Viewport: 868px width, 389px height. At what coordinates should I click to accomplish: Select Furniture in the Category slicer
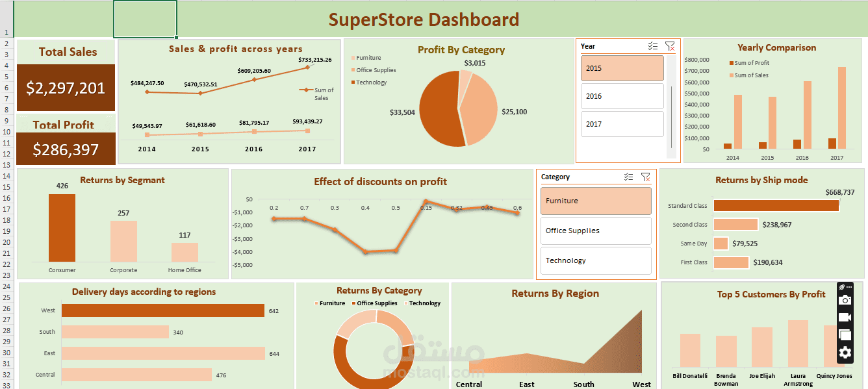tap(596, 201)
